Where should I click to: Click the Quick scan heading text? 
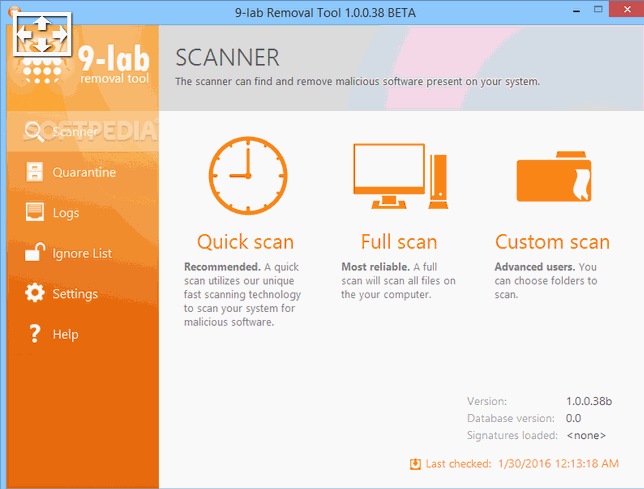click(x=245, y=242)
